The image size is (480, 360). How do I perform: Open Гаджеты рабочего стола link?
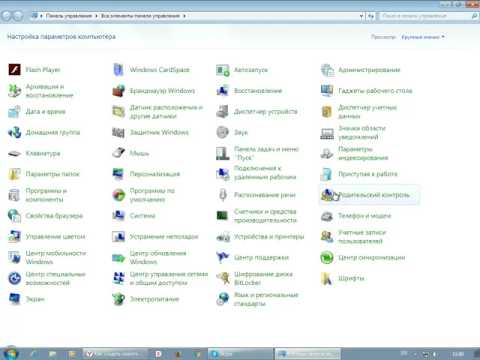click(x=375, y=91)
